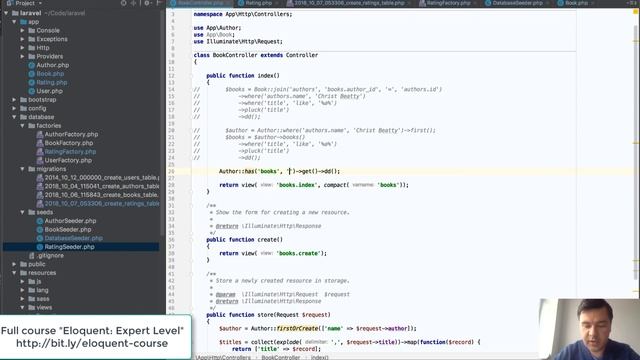Viewport: 640px width, 360px height.
Task: Collapse the laravel project root
Action: [6, 13]
